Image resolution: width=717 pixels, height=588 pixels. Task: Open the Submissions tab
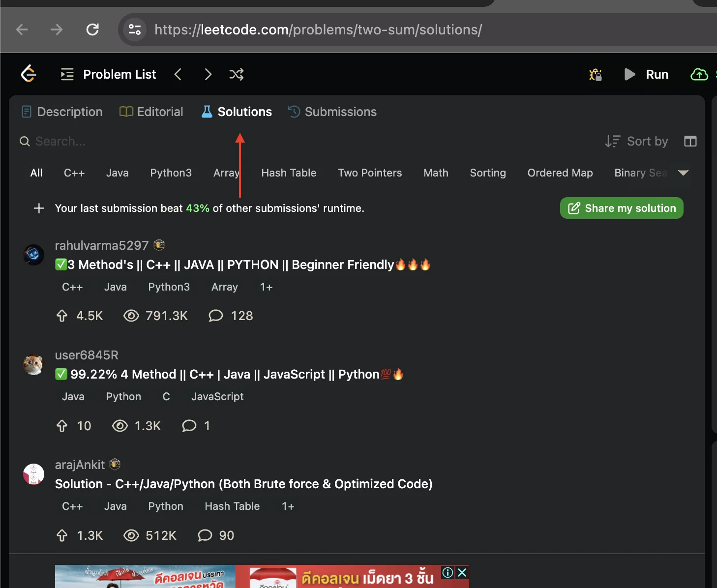click(x=332, y=112)
